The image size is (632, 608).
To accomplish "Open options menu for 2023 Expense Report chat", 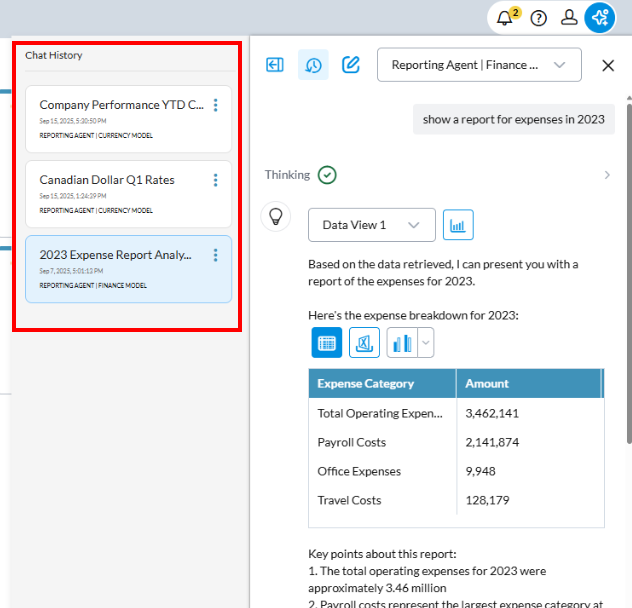I will (216, 256).
